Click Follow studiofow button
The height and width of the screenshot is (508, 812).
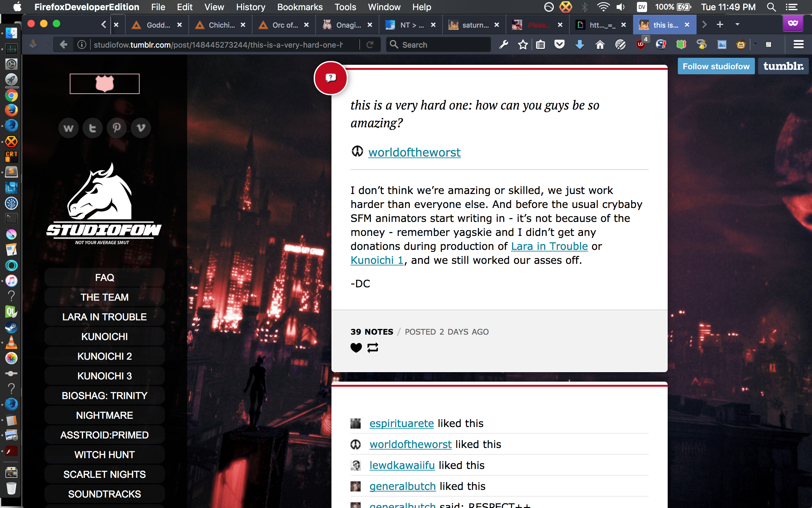coord(716,66)
